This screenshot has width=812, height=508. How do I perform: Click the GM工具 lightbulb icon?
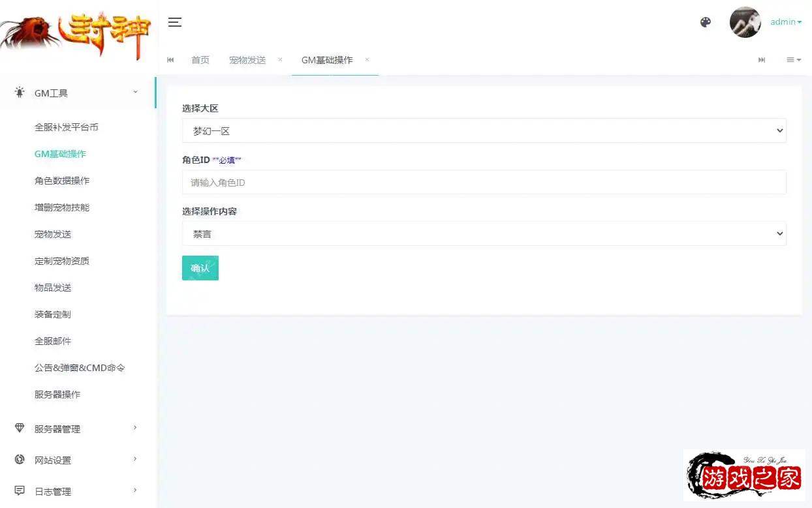[x=20, y=93]
